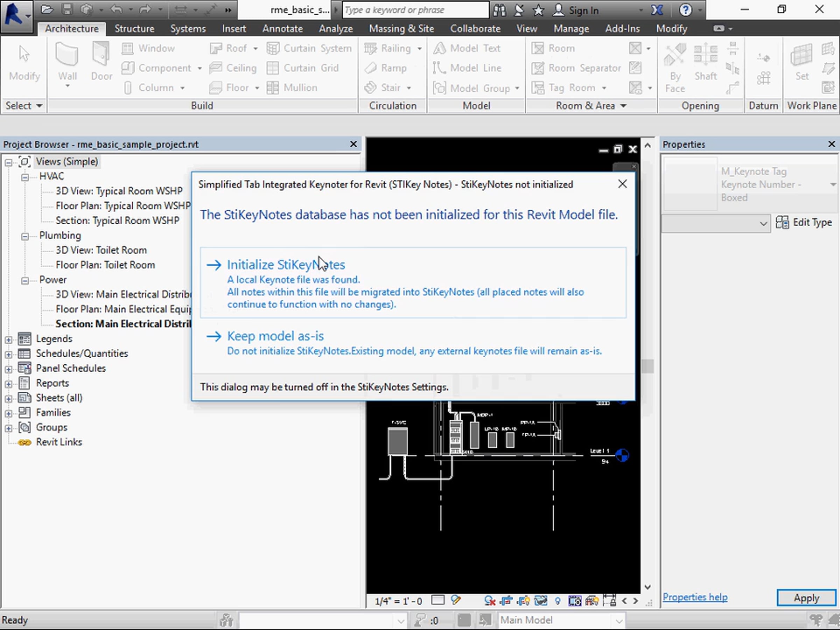Expand the Schedules/Quantities node
Image resolution: width=840 pixels, height=630 pixels.
tap(8, 354)
